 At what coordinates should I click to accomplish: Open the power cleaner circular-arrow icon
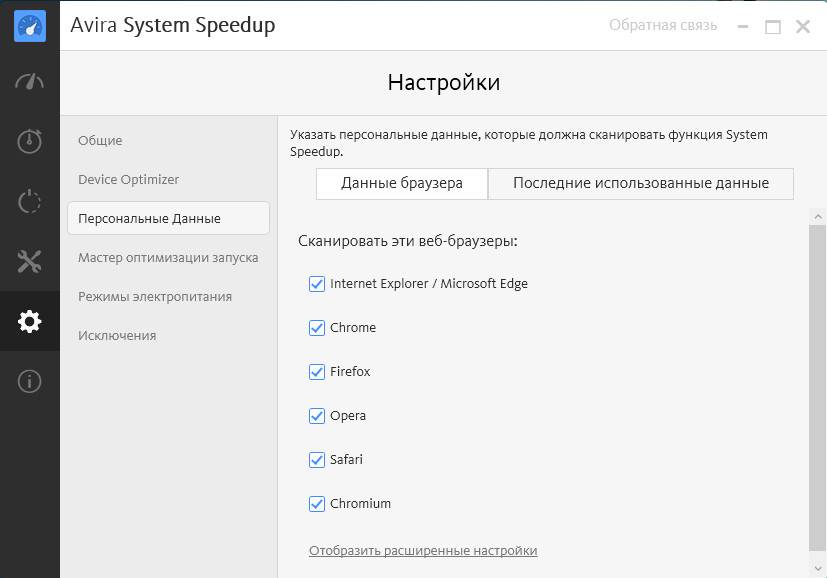click(30, 201)
